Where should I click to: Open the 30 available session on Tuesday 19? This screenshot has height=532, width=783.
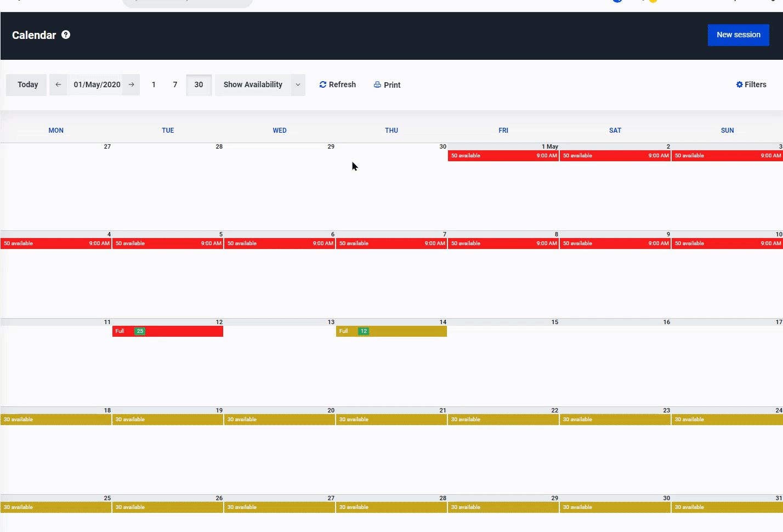168,420
